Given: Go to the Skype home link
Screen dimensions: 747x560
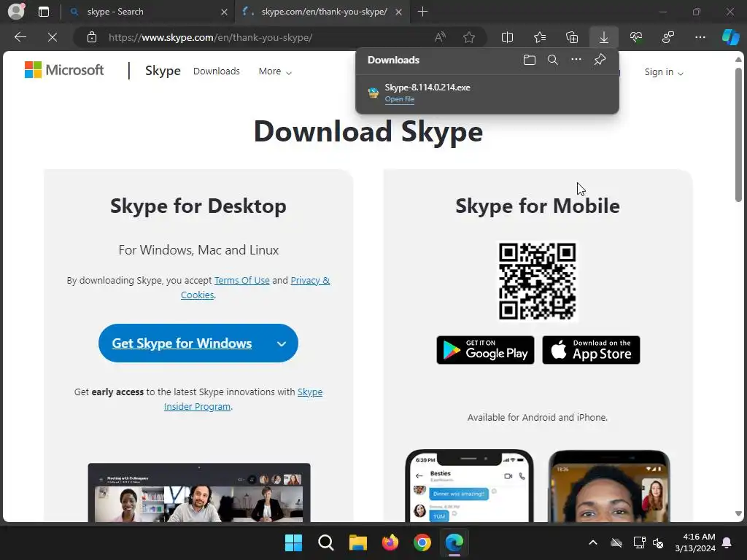Looking at the screenshot, I should click(x=163, y=71).
